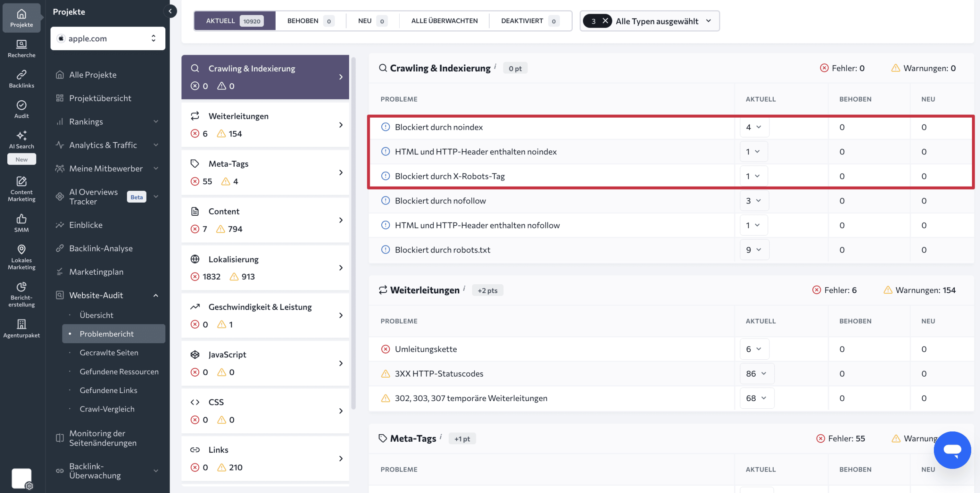Open the Weiterleitungen category card
This screenshot has width=980, height=493.
tap(265, 125)
